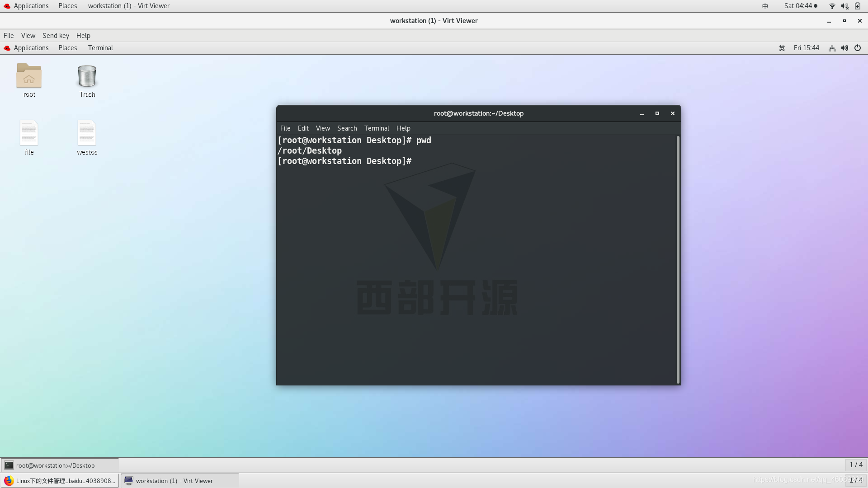Click terminal icon in guest taskbar
The image size is (868, 488).
(9, 465)
